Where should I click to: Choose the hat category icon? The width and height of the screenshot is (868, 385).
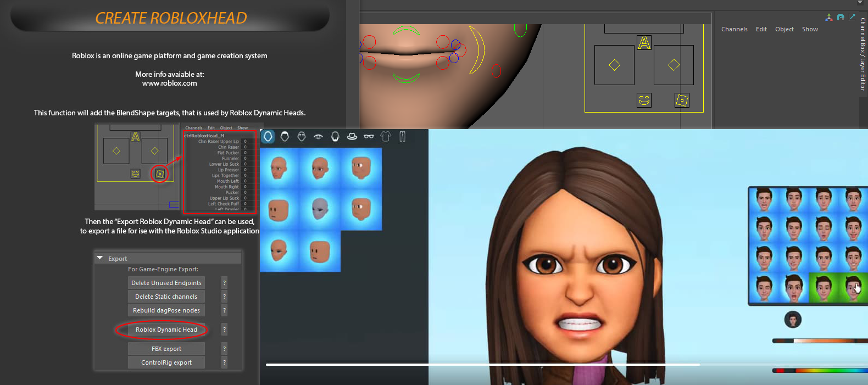(352, 136)
